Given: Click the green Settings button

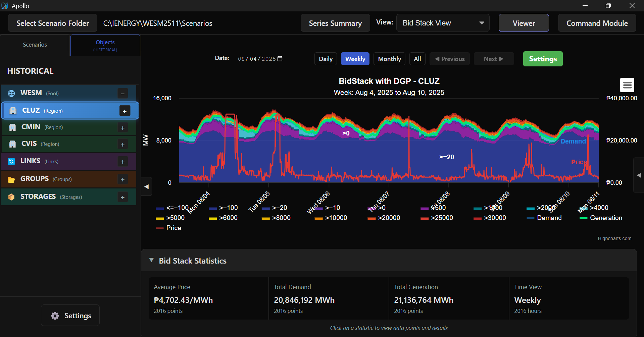Looking at the screenshot, I should pos(543,59).
